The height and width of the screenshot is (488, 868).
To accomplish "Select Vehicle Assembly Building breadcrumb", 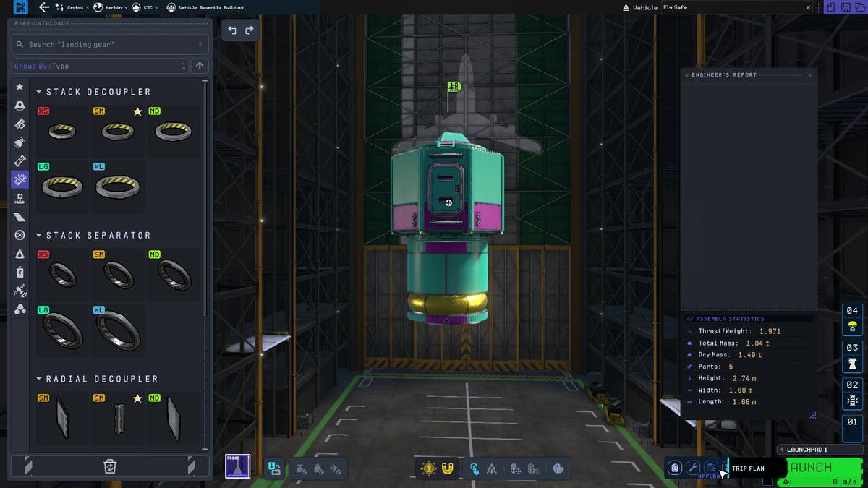I will 205,7.
